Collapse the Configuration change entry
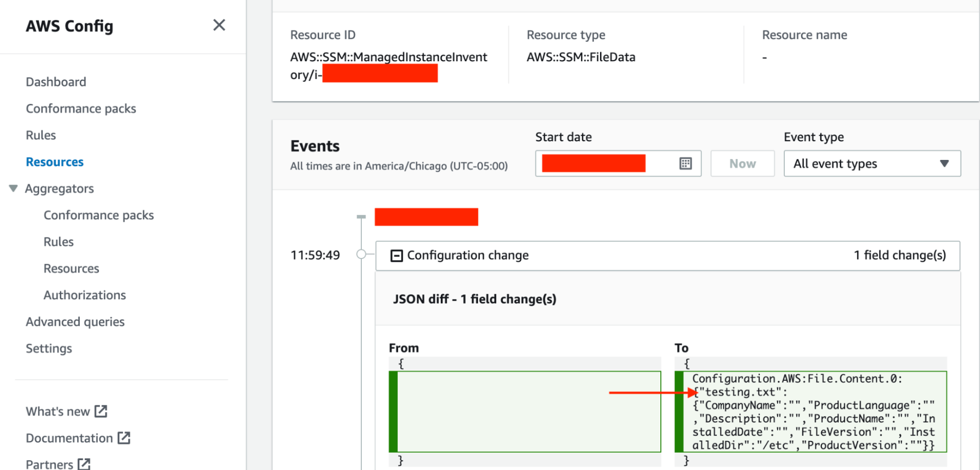The height and width of the screenshot is (470, 980). point(396,255)
